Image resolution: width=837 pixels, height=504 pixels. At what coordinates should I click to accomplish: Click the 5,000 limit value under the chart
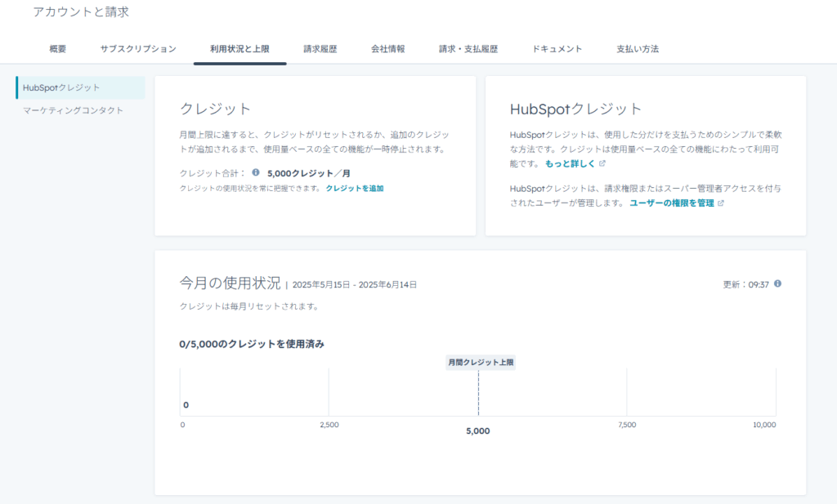[x=477, y=431]
